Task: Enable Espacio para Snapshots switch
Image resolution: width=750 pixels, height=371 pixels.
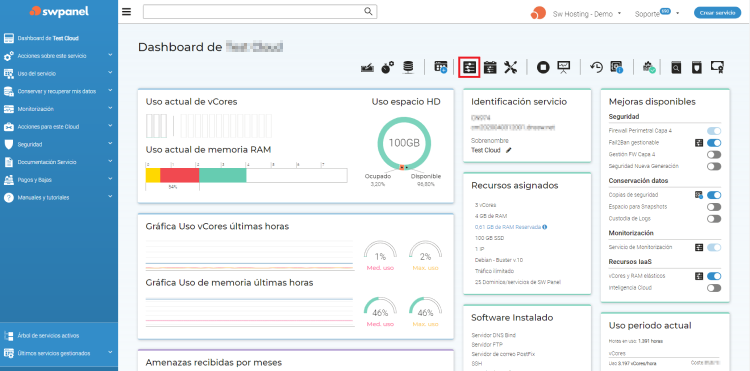Action: click(x=714, y=207)
